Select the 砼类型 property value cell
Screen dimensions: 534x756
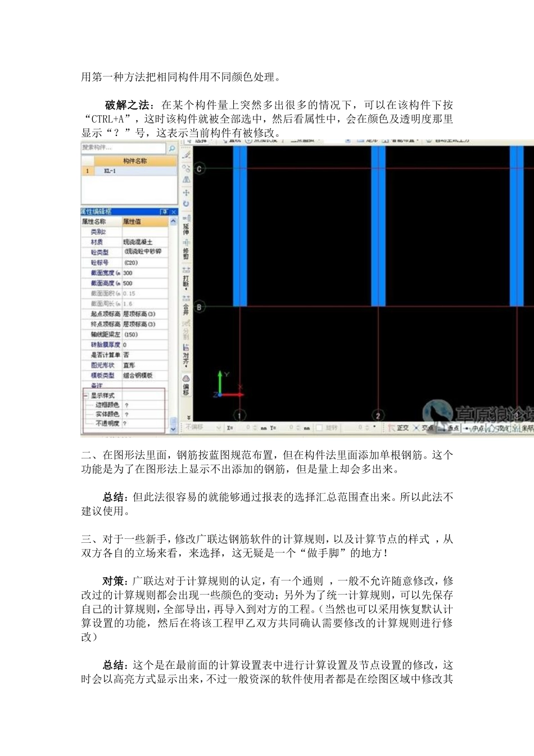pyautogui.click(x=145, y=252)
